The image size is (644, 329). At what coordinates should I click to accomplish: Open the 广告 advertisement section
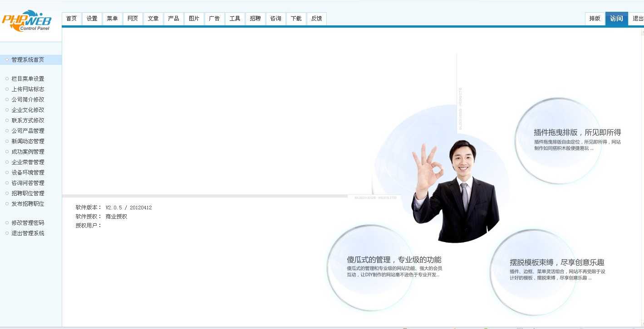(x=214, y=19)
